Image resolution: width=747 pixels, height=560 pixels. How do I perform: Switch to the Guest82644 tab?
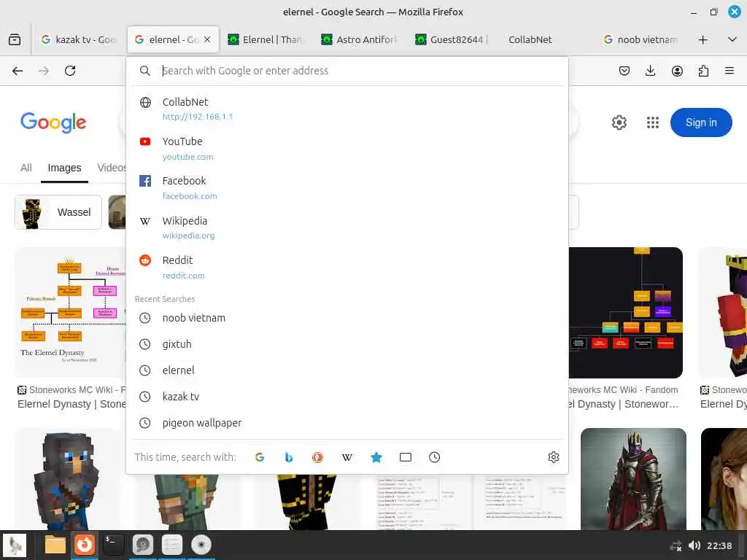(454, 39)
